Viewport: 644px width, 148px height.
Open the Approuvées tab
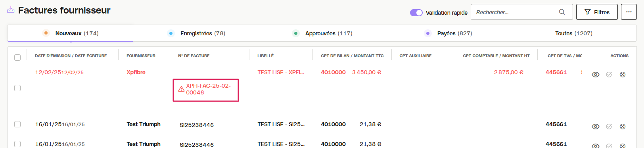coord(322,33)
